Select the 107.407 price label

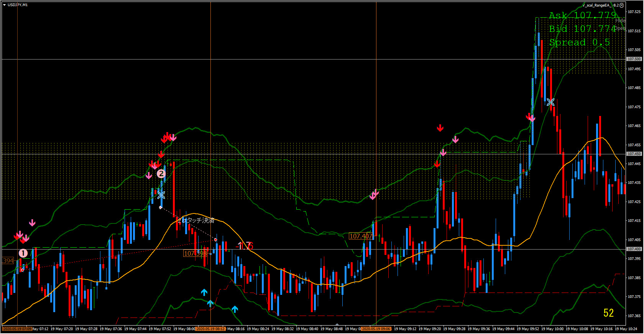tap(361, 236)
